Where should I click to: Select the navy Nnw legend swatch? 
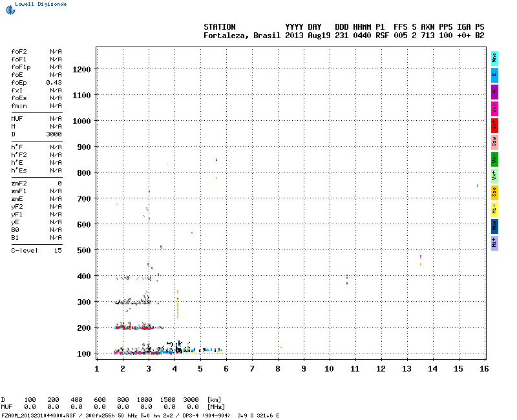pos(494,227)
